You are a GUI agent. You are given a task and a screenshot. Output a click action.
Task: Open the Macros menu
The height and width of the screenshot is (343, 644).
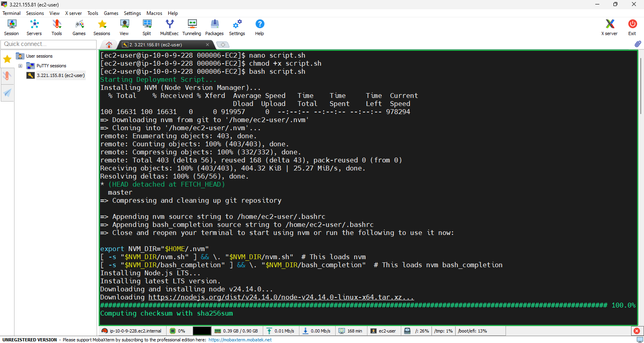(154, 13)
